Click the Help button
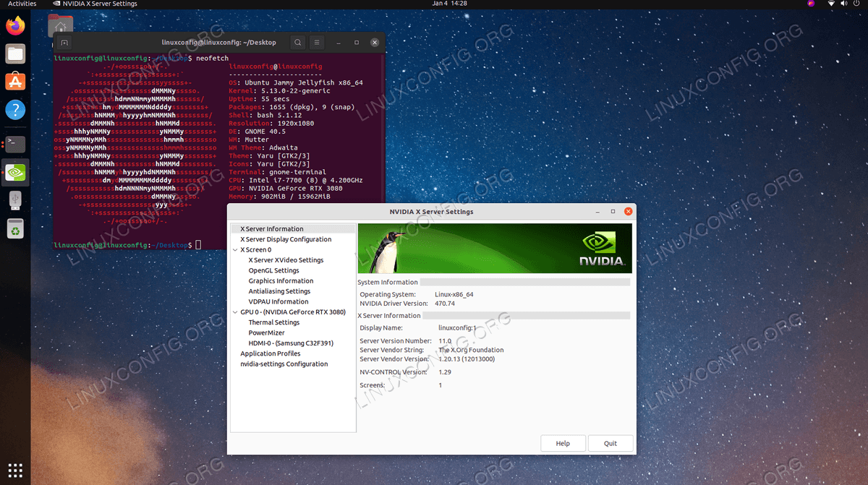Viewport: 868px width, 485px height. click(563, 443)
